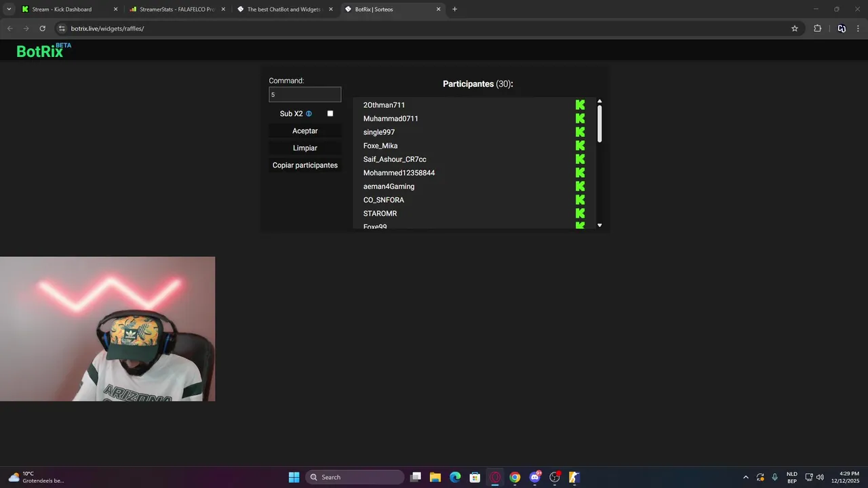Select the BotRix | Sorteos tab
Viewport: 868px width, 488px height.
392,9
